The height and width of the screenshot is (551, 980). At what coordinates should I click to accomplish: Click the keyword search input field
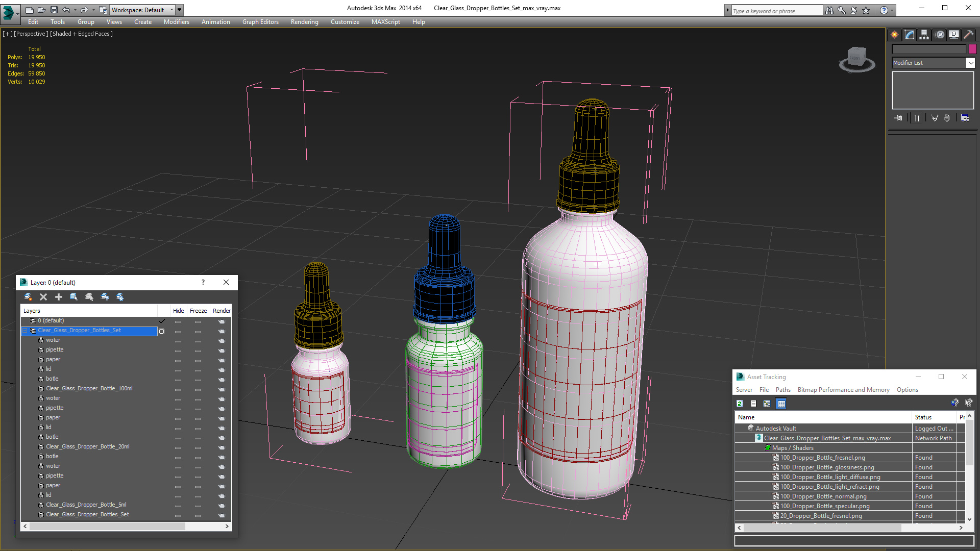coord(776,11)
